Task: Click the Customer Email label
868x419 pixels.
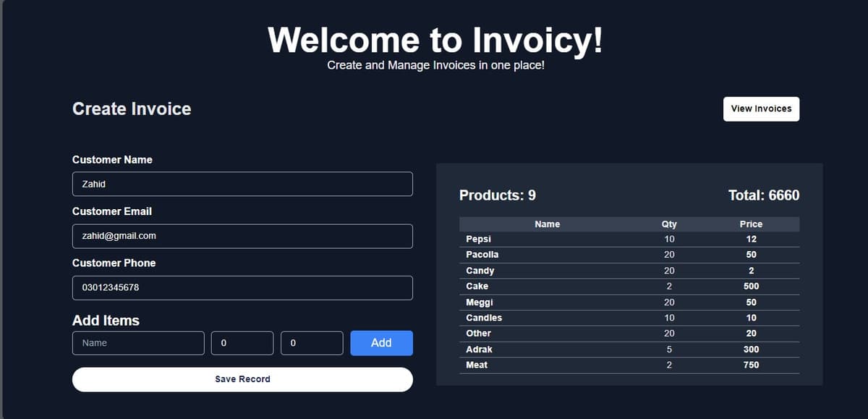Action: 112,211
